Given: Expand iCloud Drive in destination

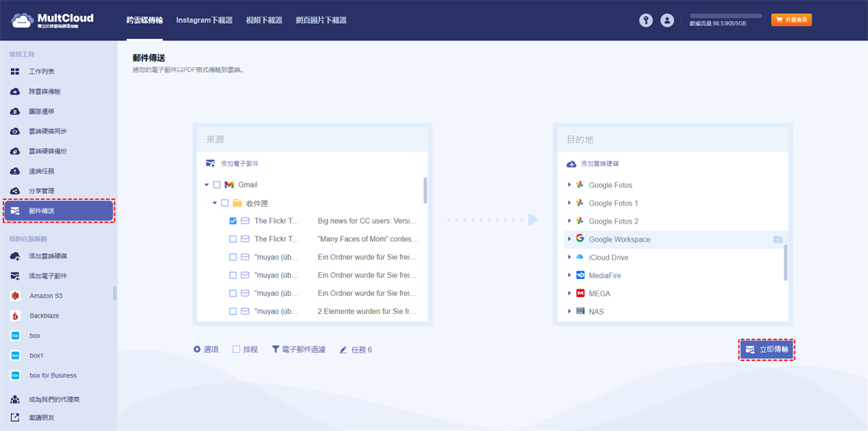Looking at the screenshot, I should click(570, 257).
